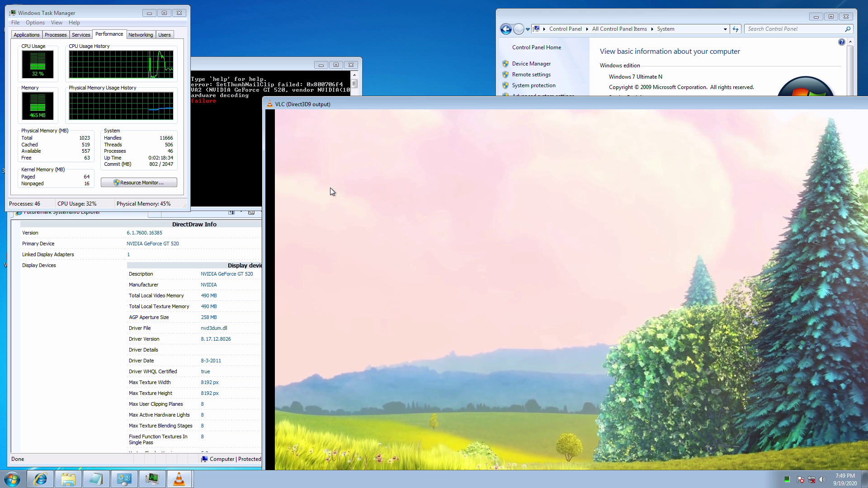
Task: Click the CPU Usage 32% gauge
Action: click(38, 64)
